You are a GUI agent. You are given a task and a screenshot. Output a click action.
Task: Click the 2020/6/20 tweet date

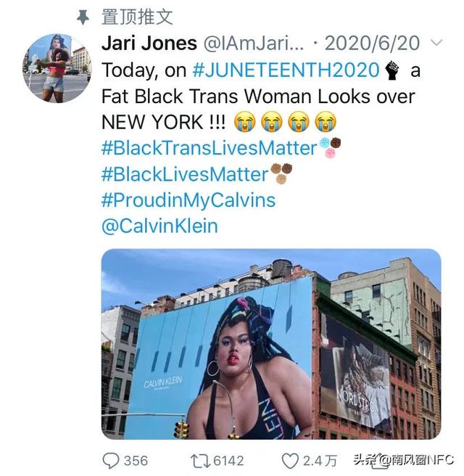(373, 44)
